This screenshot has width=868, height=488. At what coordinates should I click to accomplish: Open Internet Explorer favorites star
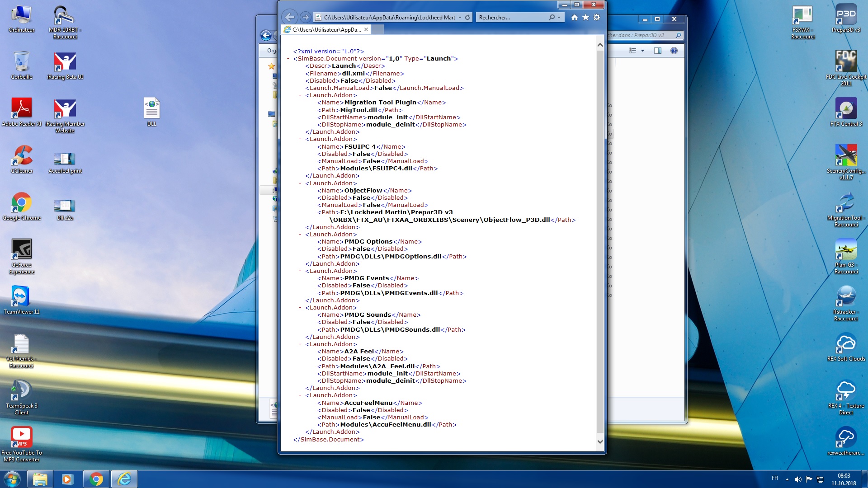tap(585, 17)
